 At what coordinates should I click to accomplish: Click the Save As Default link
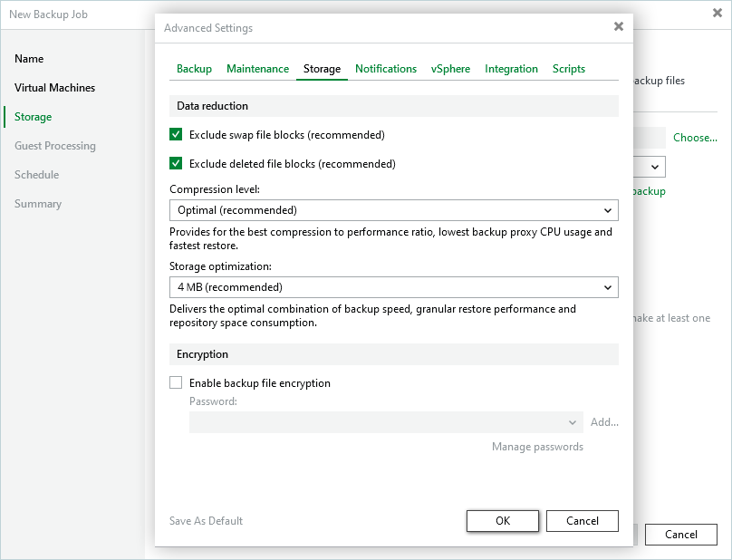coord(206,521)
